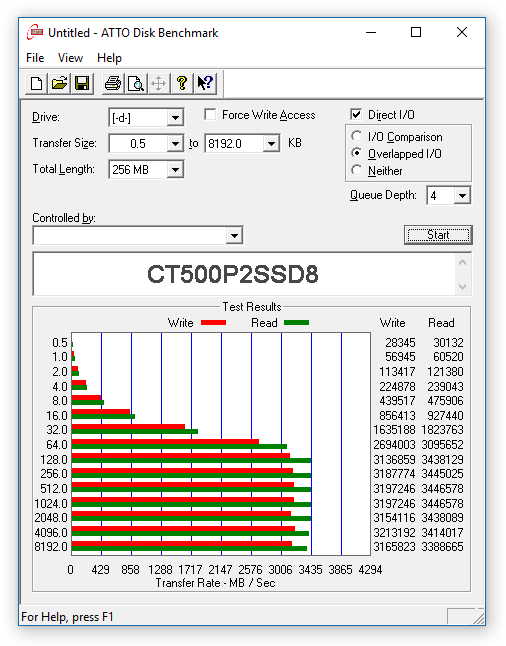This screenshot has width=506, height=646.
Task: Click scroll down arrow in description box
Action: 462,287
